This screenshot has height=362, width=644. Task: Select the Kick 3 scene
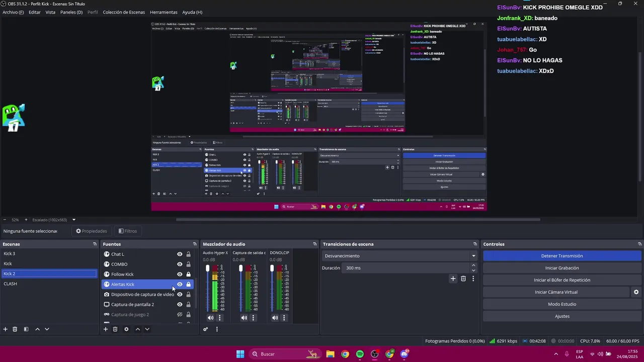pyautogui.click(x=49, y=254)
